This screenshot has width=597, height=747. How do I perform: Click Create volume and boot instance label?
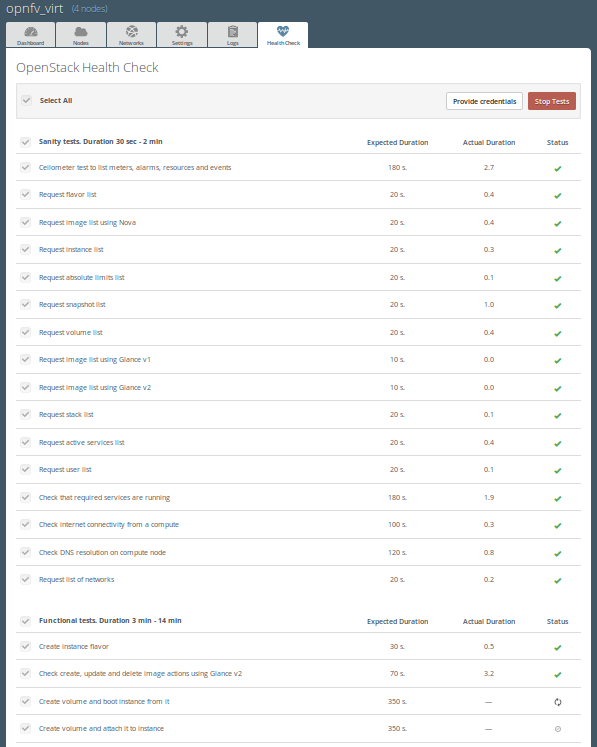click(104, 701)
